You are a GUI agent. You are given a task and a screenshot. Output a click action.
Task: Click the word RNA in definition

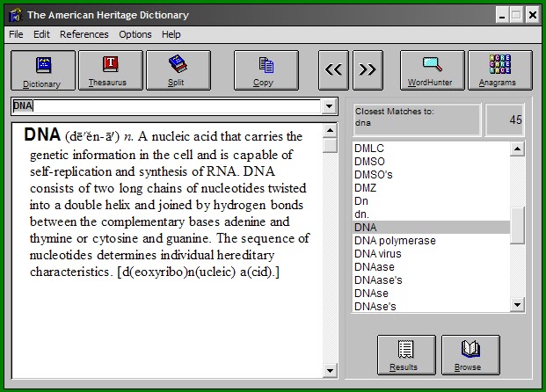[x=222, y=171]
